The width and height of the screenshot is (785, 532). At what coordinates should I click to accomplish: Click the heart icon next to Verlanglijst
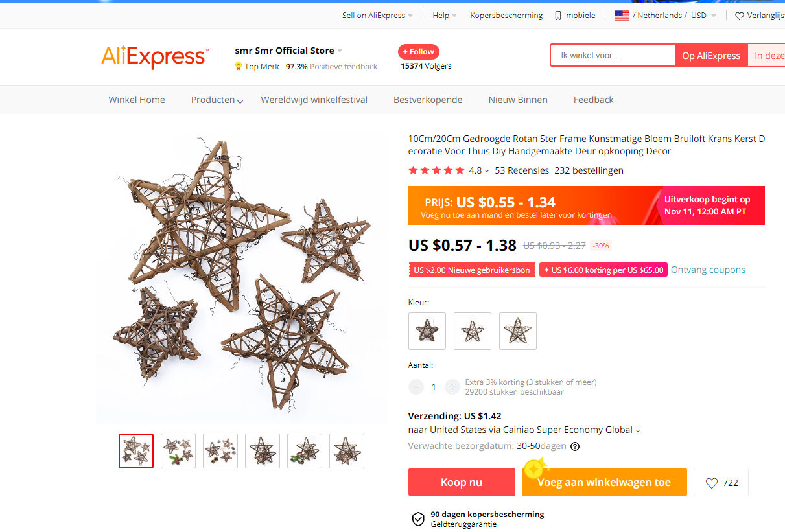(x=740, y=16)
